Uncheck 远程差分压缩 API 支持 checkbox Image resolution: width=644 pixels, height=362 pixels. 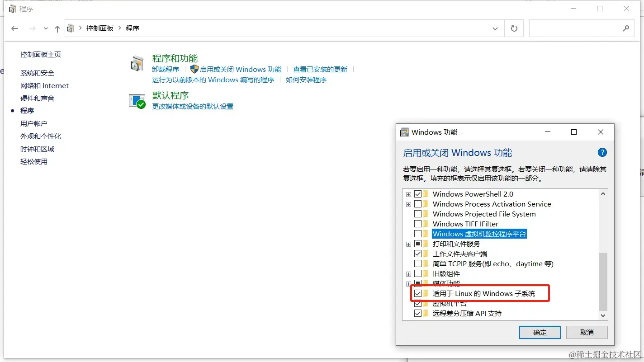coord(418,313)
